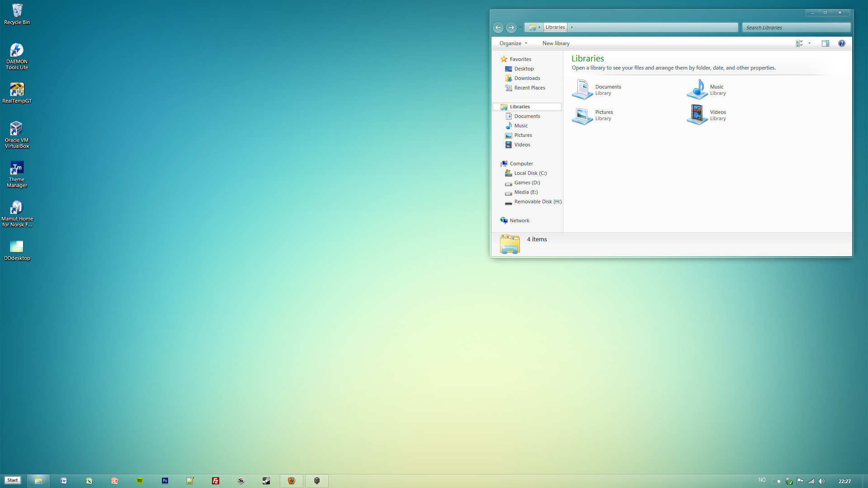
Task: Click the Steam taskbar icon
Action: click(266, 481)
